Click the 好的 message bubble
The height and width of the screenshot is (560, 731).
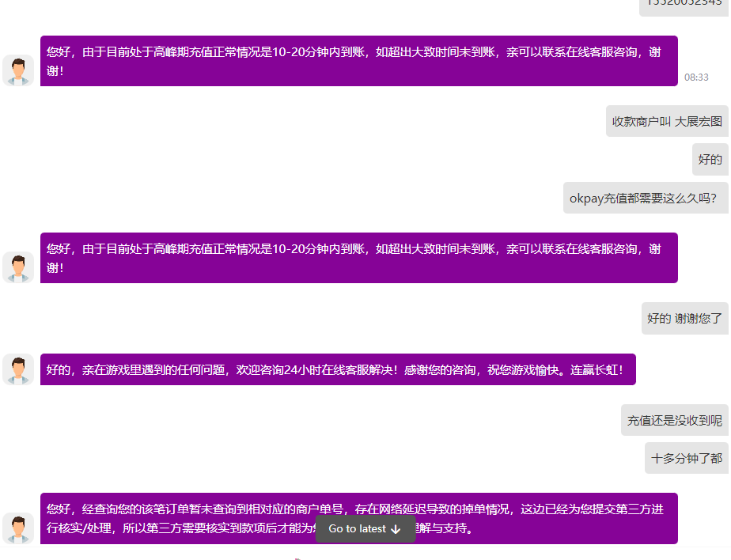(x=710, y=160)
